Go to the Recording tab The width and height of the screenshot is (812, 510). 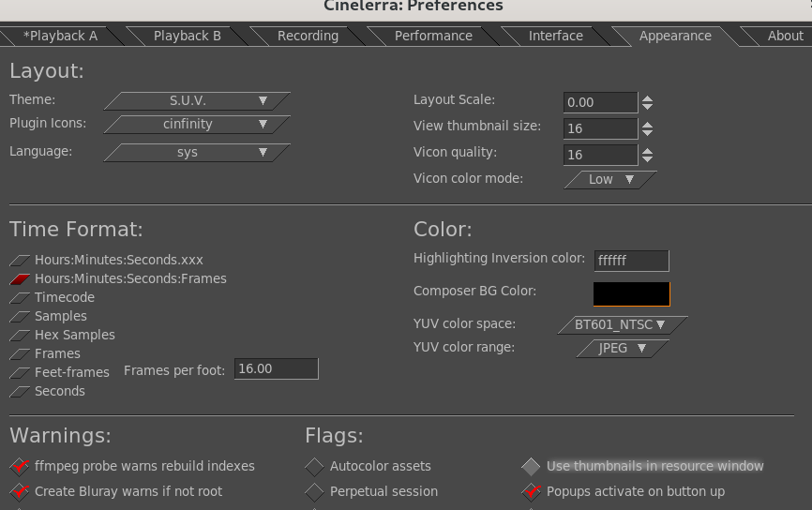click(x=308, y=36)
